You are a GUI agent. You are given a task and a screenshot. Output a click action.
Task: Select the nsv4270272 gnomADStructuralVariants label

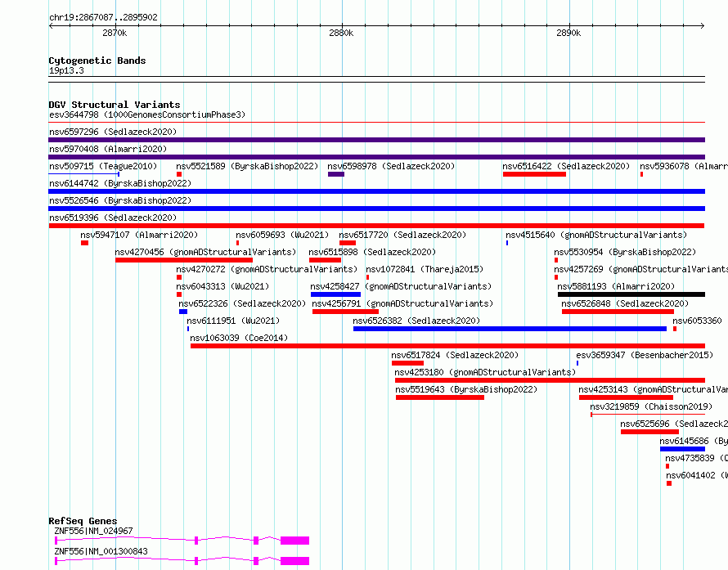(x=267, y=269)
